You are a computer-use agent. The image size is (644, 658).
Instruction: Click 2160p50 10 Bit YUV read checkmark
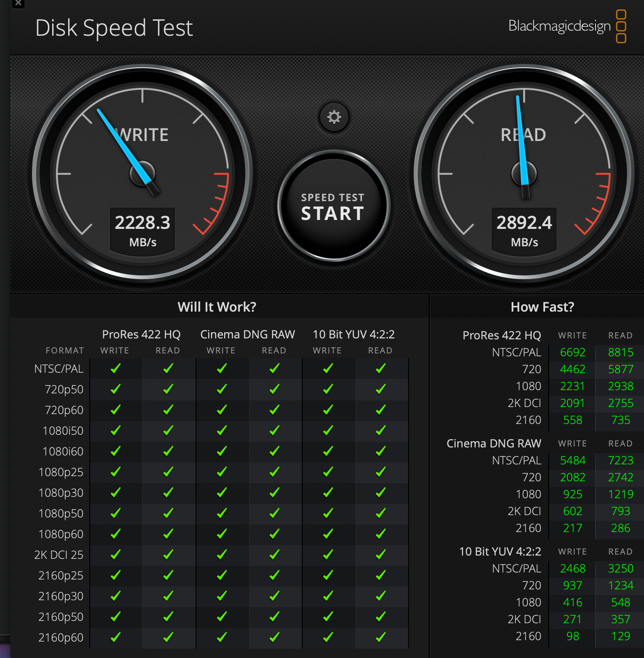pyautogui.click(x=381, y=617)
